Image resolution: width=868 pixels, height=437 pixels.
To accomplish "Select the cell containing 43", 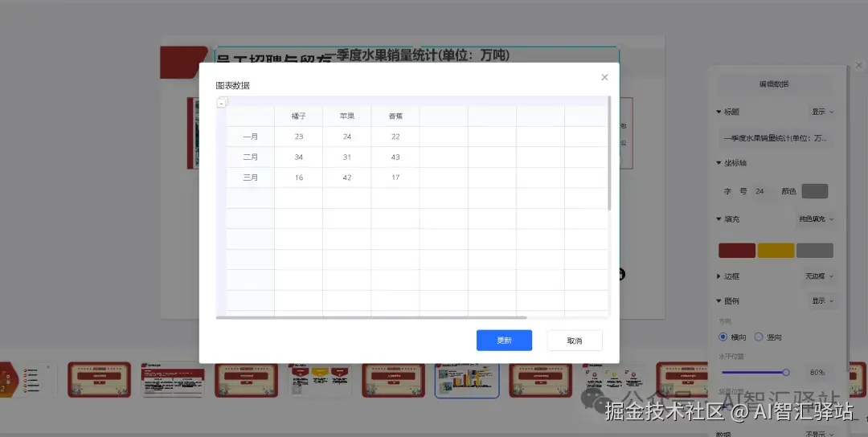I will (395, 157).
